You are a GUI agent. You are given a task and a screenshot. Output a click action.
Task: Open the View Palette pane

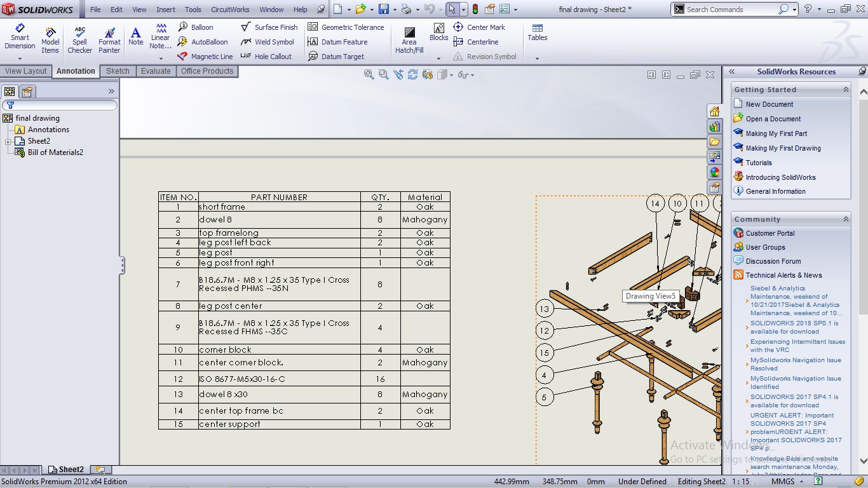point(715,157)
